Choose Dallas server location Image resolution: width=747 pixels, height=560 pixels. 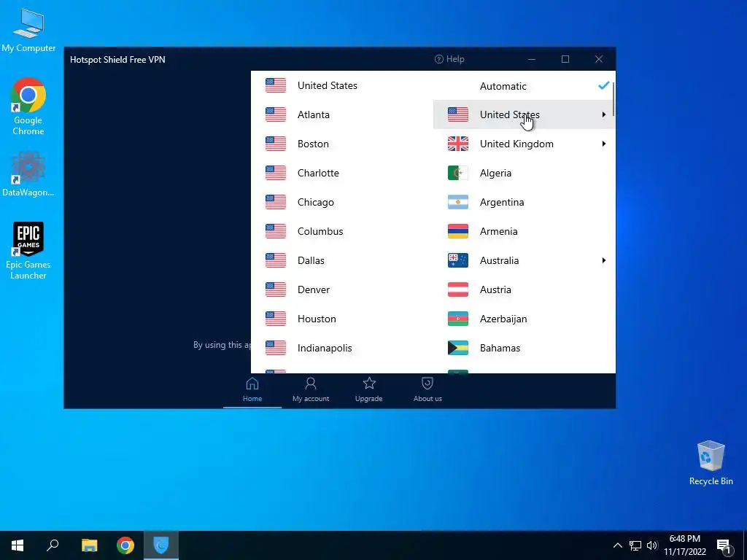coord(342,260)
